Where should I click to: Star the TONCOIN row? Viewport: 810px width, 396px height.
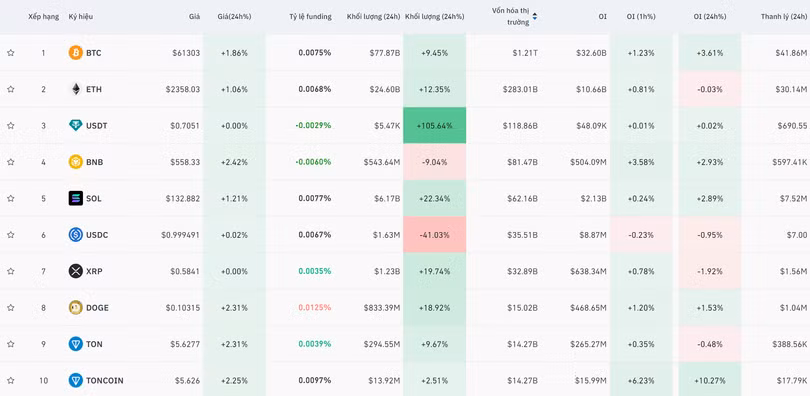(x=10, y=381)
